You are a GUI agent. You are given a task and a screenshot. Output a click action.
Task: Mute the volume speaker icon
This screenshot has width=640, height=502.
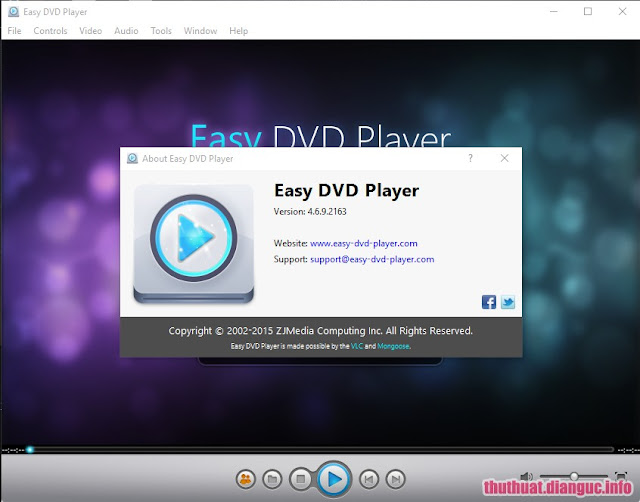(x=527, y=476)
